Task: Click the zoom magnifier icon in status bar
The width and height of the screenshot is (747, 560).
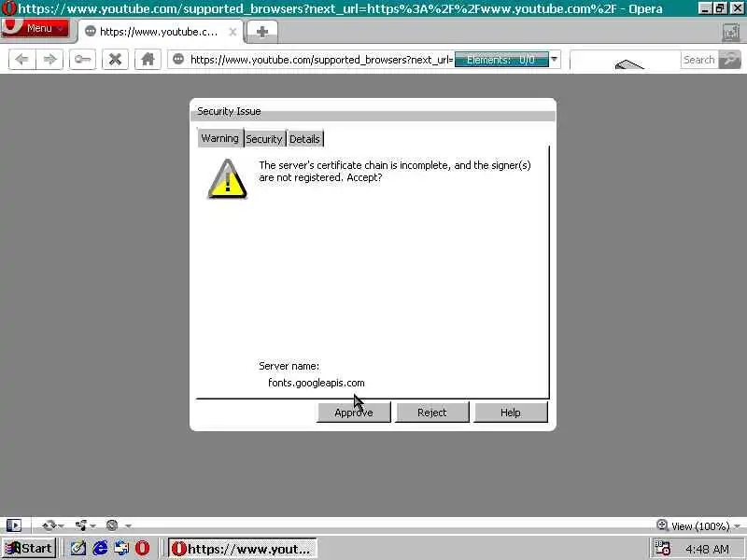Action: tap(662, 525)
